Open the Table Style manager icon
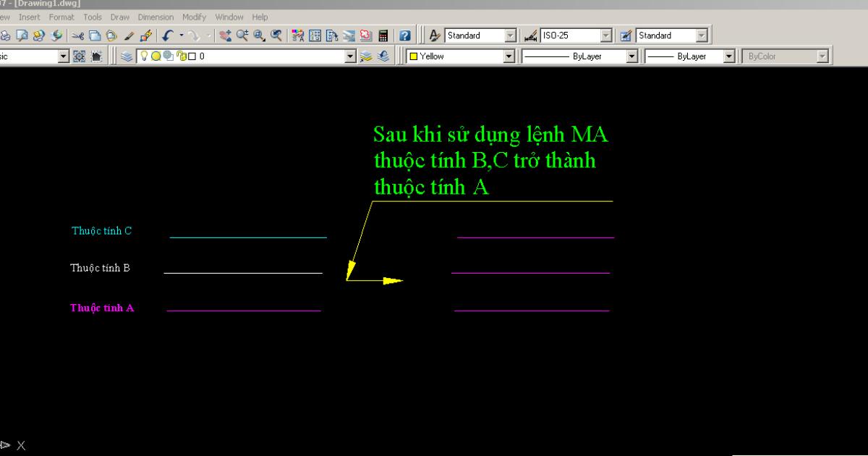 tap(626, 35)
